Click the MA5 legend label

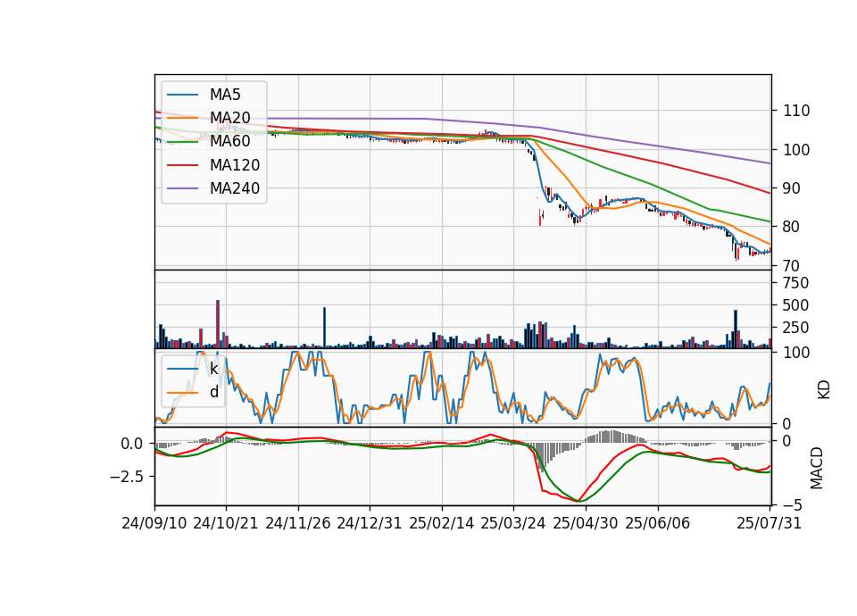(225, 95)
